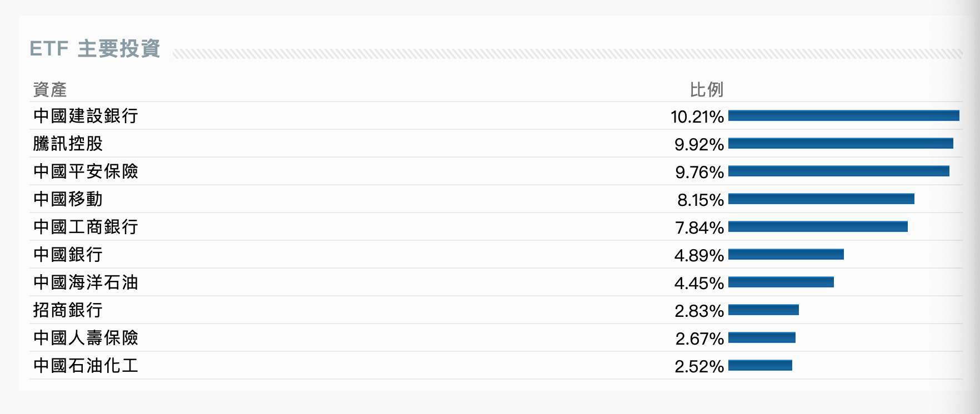Click the 9.92% bar for 騰訊控股
The height and width of the screenshot is (414, 980).
(840, 144)
